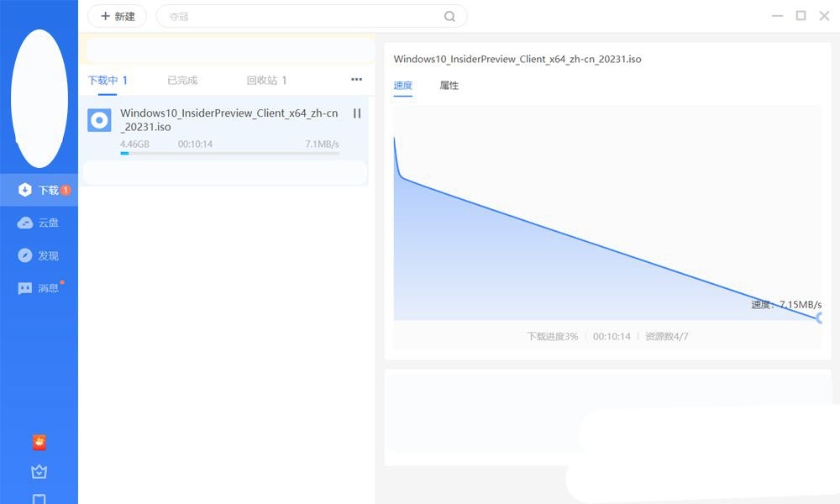
Task: Open the 发现 discover section
Action: (x=39, y=255)
